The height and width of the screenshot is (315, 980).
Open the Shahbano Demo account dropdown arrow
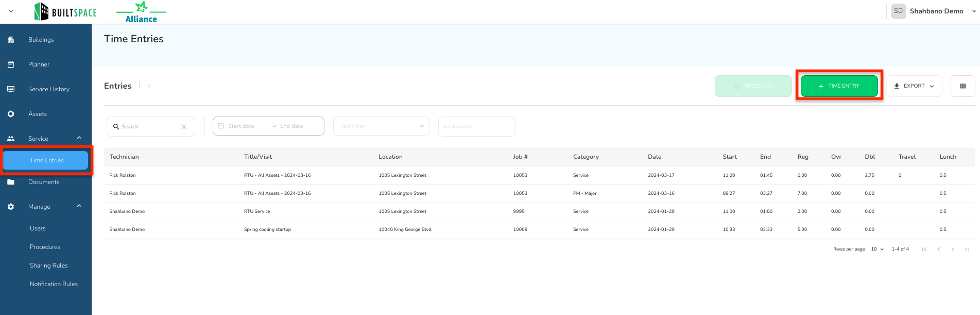(x=974, y=11)
